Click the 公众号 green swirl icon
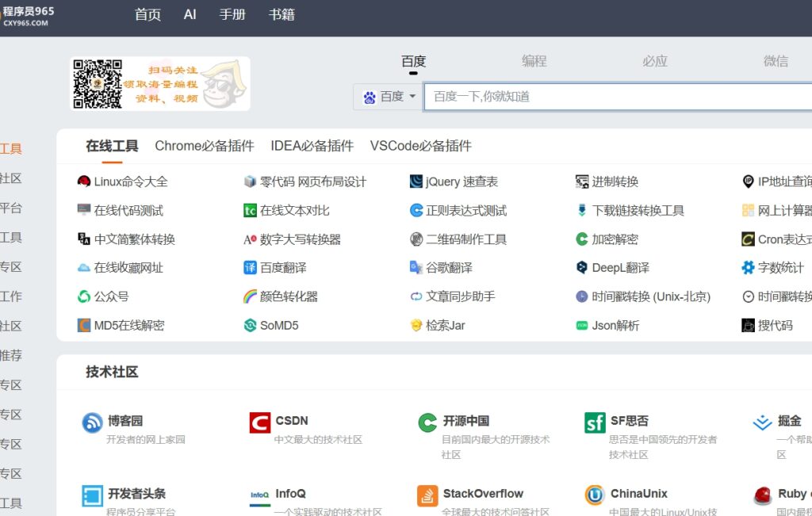 pyautogui.click(x=84, y=296)
